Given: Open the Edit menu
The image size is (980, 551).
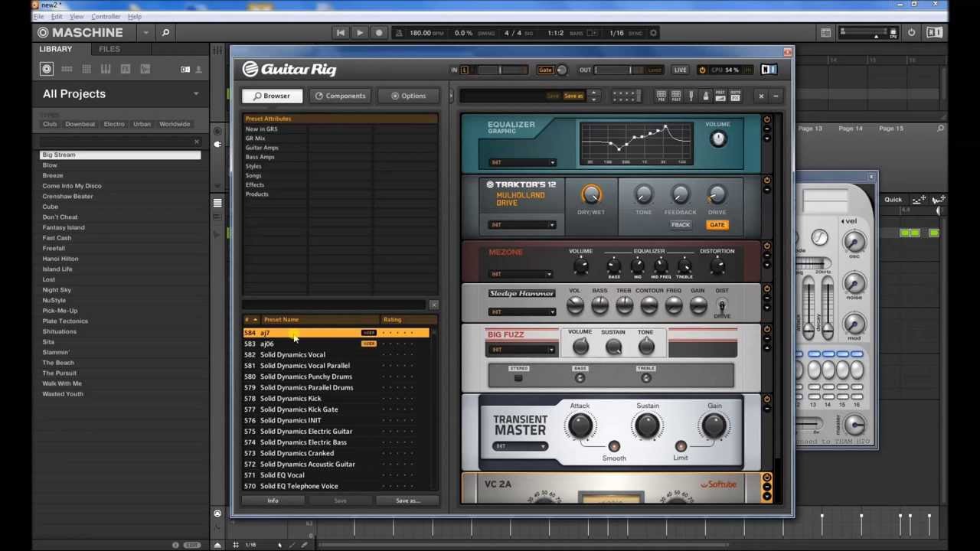Looking at the screenshot, I should coord(57,16).
